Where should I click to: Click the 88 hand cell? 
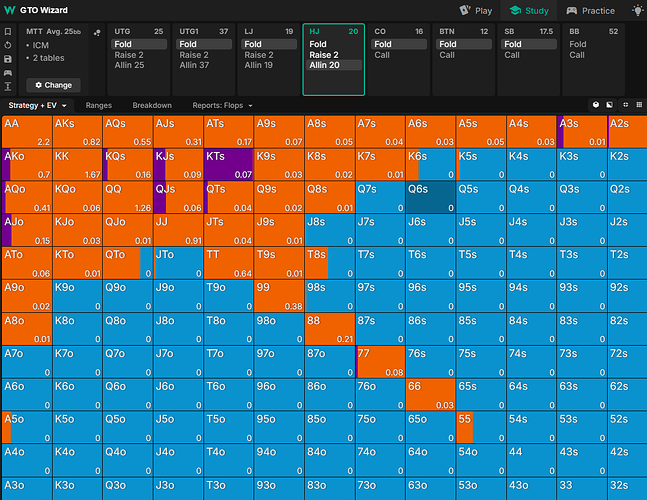click(x=330, y=329)
